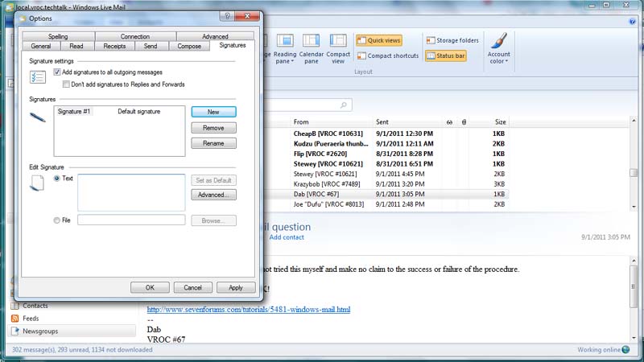This screenshot has width=644, height=362.
Task: Click the Add contact link
Action: [287, 237]
